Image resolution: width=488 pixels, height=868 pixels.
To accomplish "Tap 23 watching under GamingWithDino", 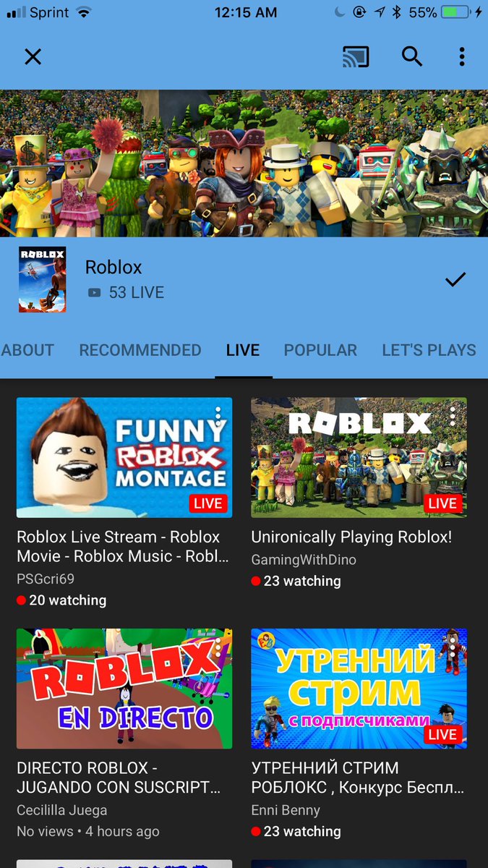I will click(x=296, y=581).
